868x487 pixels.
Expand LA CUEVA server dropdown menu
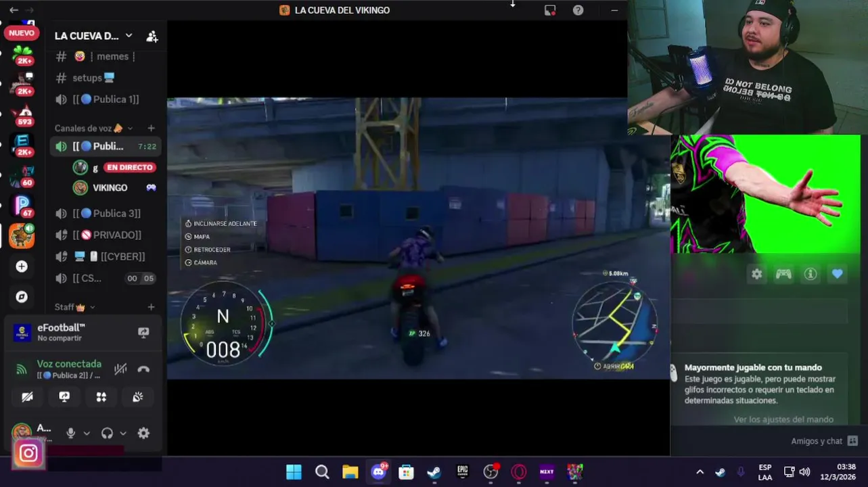pos(129,36)
